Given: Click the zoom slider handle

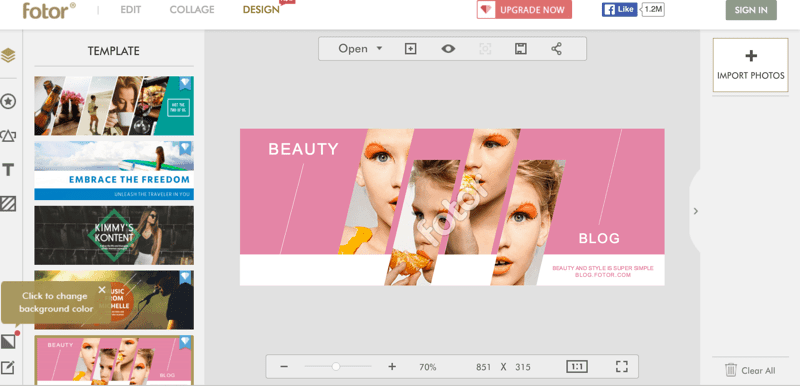Looking at the screenshot, I should (336, 366).
